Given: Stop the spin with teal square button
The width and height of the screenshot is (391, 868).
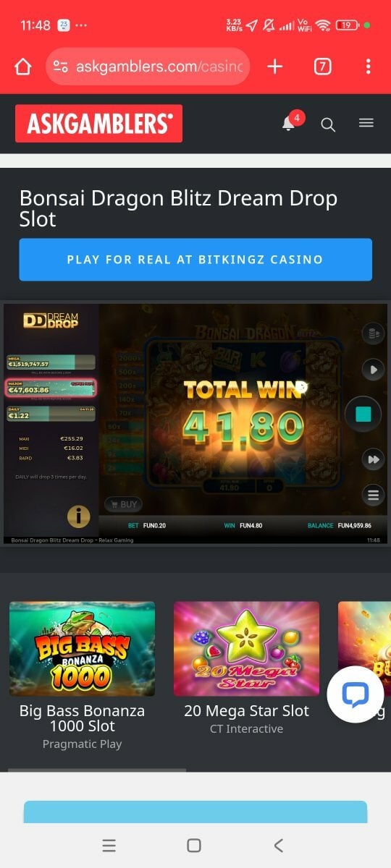Looking at the screenshot, I should 363,414.
